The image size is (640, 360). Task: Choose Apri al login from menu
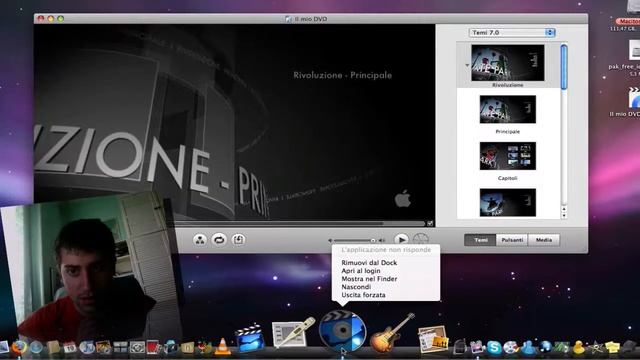(361, 271)
